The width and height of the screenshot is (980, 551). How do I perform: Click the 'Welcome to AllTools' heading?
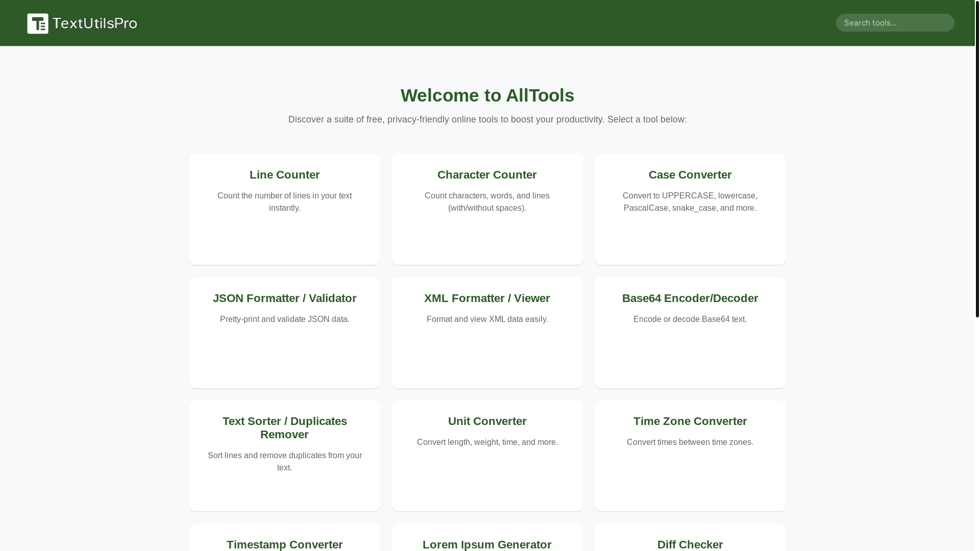[487, 95]
